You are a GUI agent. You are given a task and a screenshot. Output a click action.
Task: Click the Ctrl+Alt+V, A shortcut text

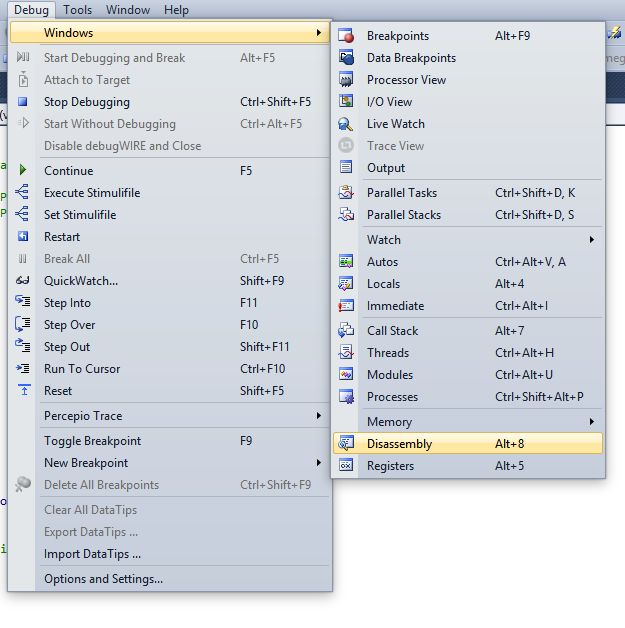tap(530, 262)
